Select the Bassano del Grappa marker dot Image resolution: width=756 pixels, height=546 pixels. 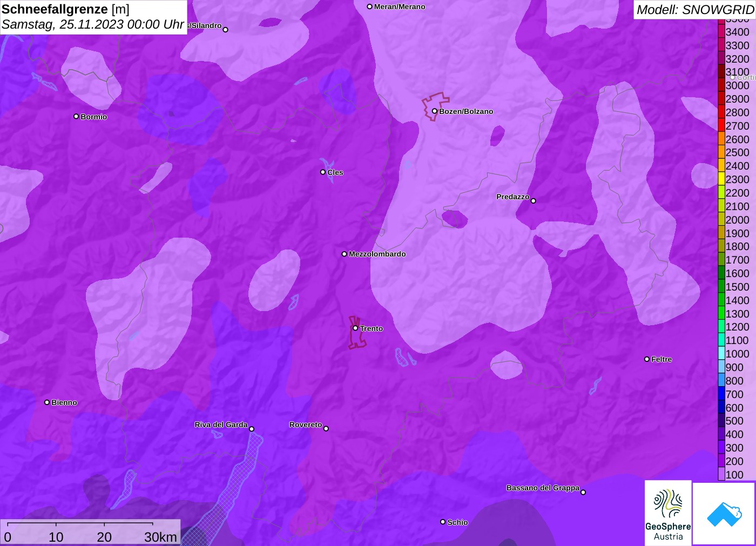(583, 492)
